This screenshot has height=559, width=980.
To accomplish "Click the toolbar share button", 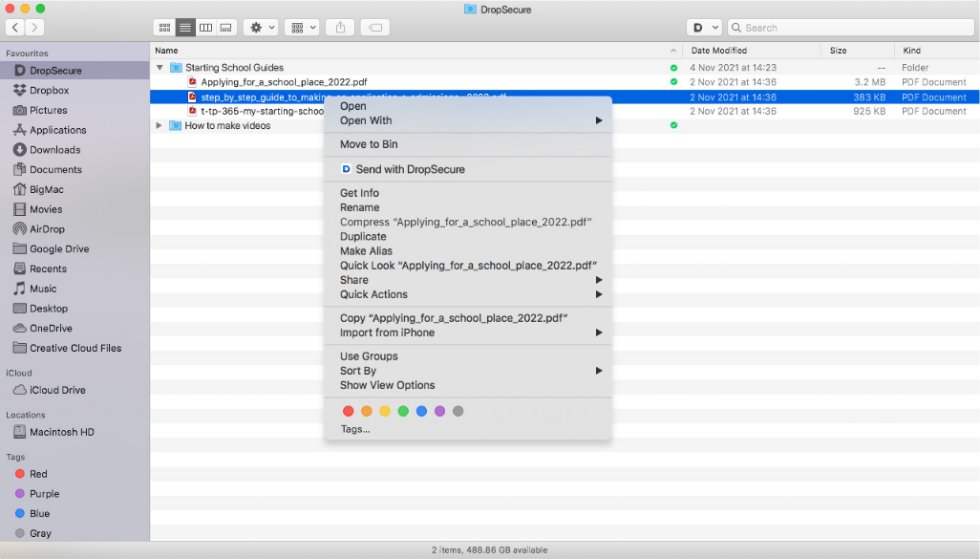I will [340, 28].
